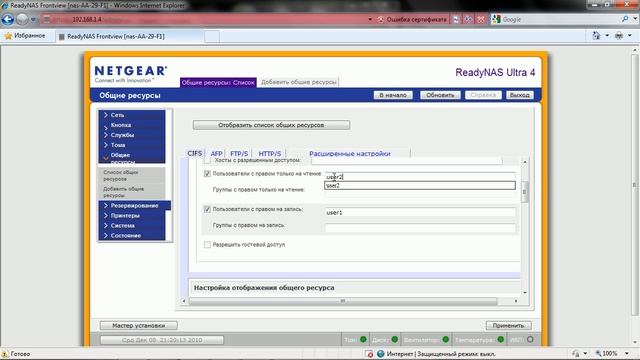Click the zoom magnifier icon in status bar
640x360 pixels.
(x=598, y=353)
